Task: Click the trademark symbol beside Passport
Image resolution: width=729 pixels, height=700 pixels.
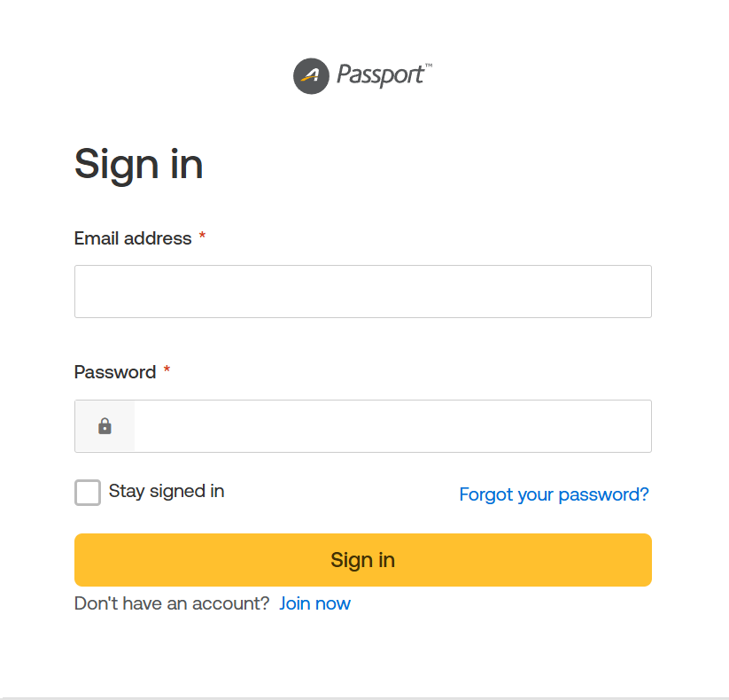Action: pos(429,66)
